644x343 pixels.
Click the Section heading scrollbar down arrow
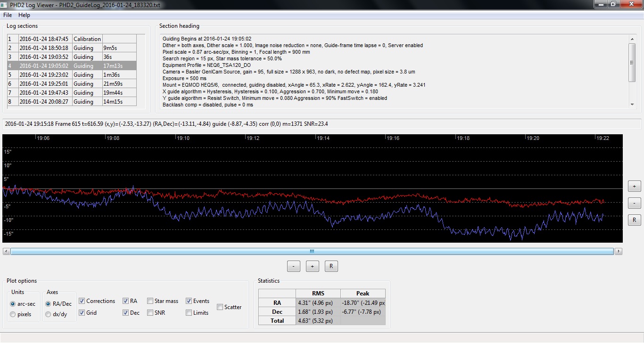[632, 105]
